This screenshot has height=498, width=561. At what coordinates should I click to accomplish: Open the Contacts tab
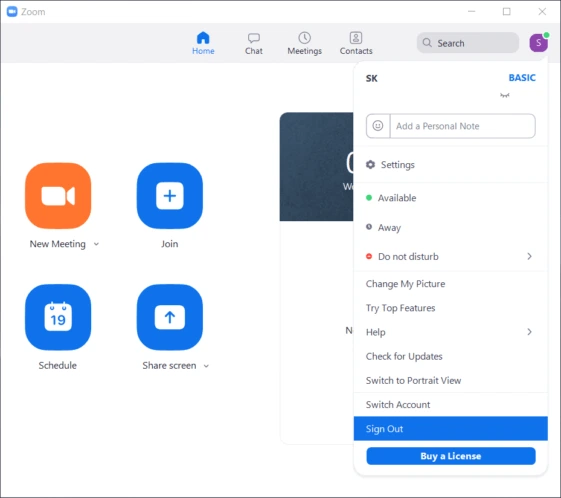pyautogui.click(x=356, y=43)
